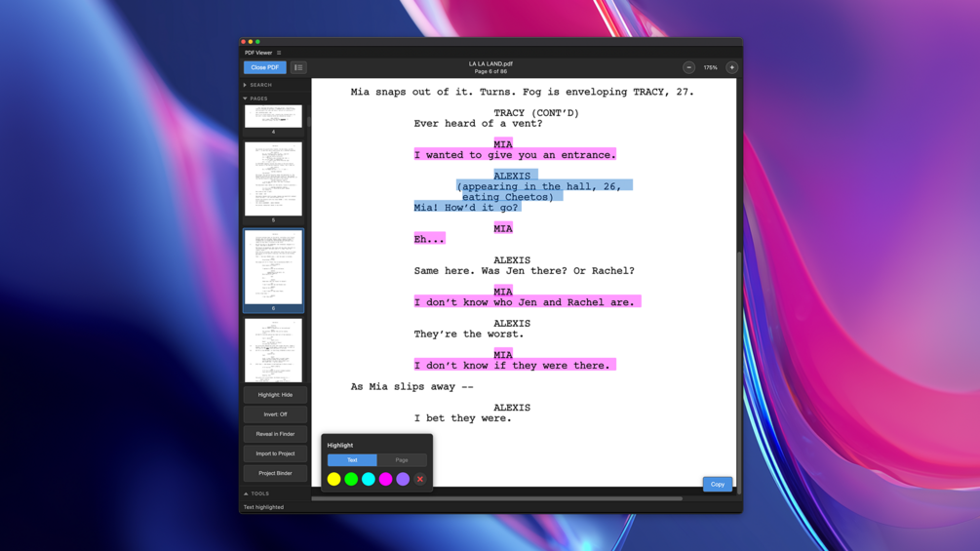980x551 pixels.
Task: Click line "I wanted to give you an entrance."
Action: [x=515, y=155]
